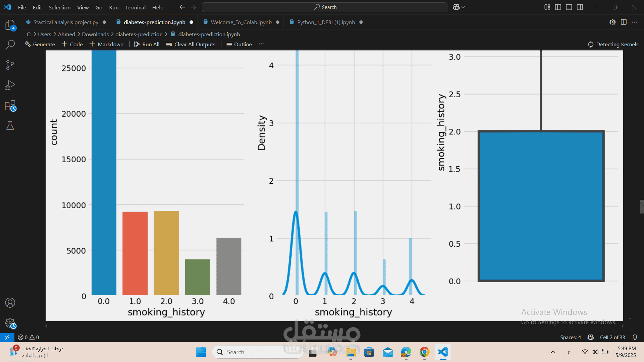Open the Source Control view
Screen dimensions: 644x362
10,65
